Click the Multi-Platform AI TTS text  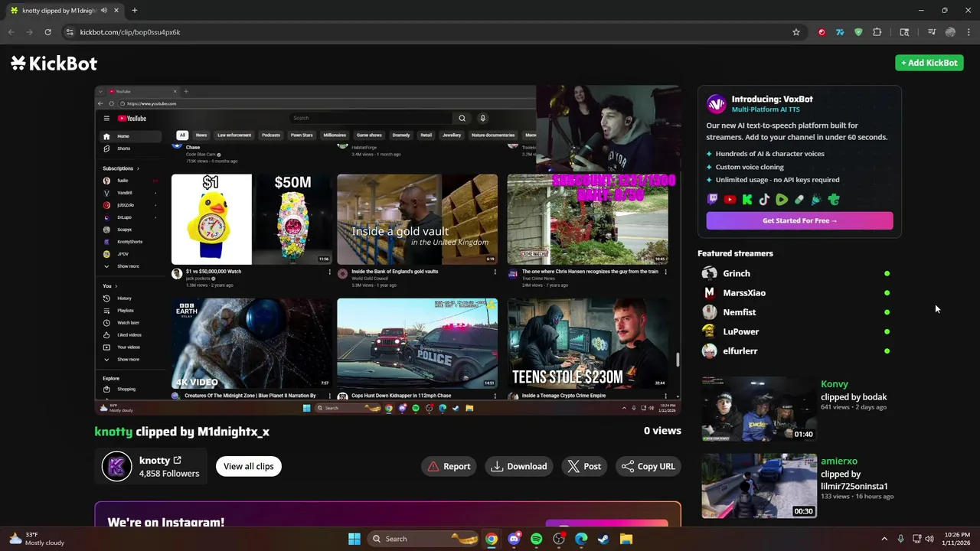(x=766, y=109)
